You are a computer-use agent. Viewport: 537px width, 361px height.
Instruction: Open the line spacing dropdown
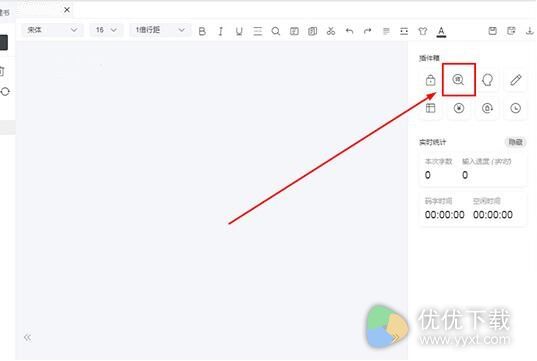click(x=160, y=30)
